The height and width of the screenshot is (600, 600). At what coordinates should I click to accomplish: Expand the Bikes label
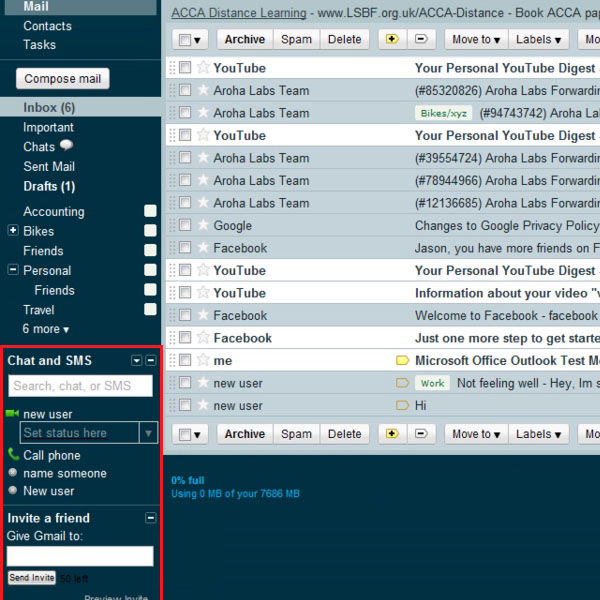(13, 230)
